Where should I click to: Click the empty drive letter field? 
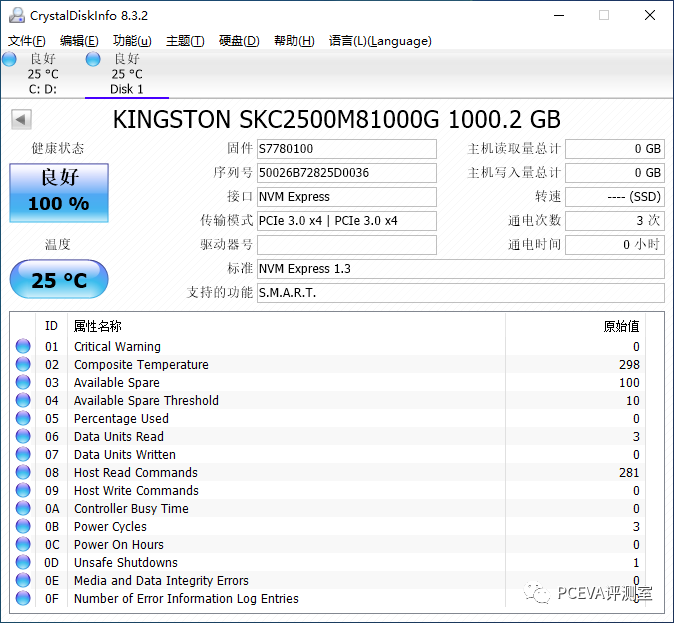[346, 245]
